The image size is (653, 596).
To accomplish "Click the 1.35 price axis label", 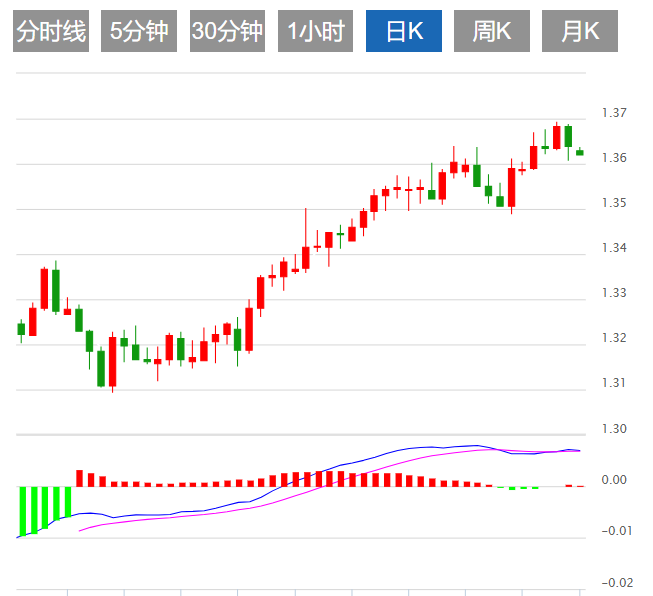I will coord(614,203).
